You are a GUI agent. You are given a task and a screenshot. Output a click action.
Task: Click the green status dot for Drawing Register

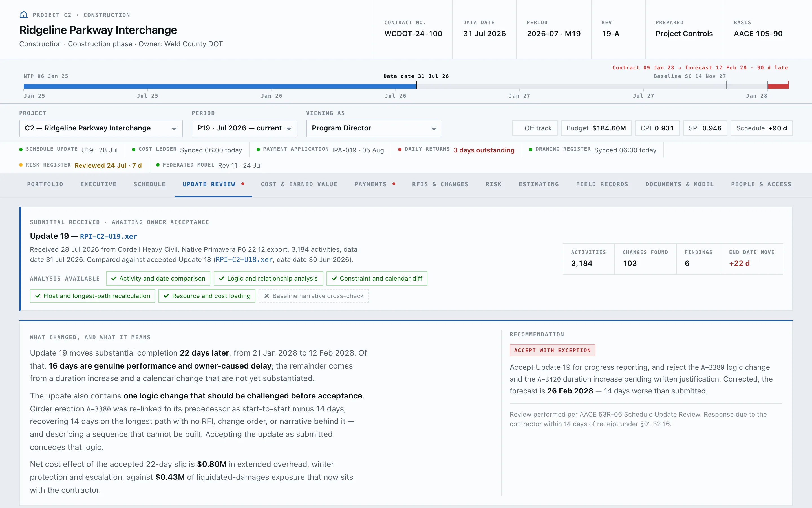coord(531,150)
